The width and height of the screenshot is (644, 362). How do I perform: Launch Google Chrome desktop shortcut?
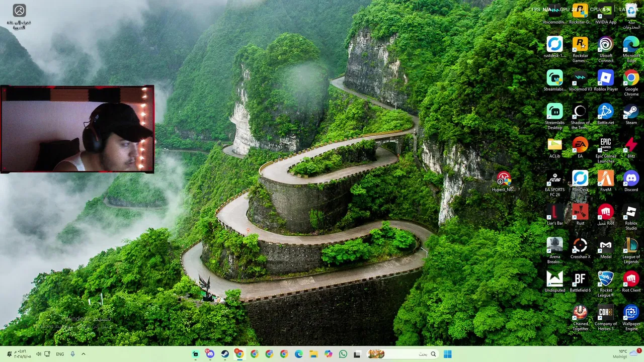click(x=631, y=83)
